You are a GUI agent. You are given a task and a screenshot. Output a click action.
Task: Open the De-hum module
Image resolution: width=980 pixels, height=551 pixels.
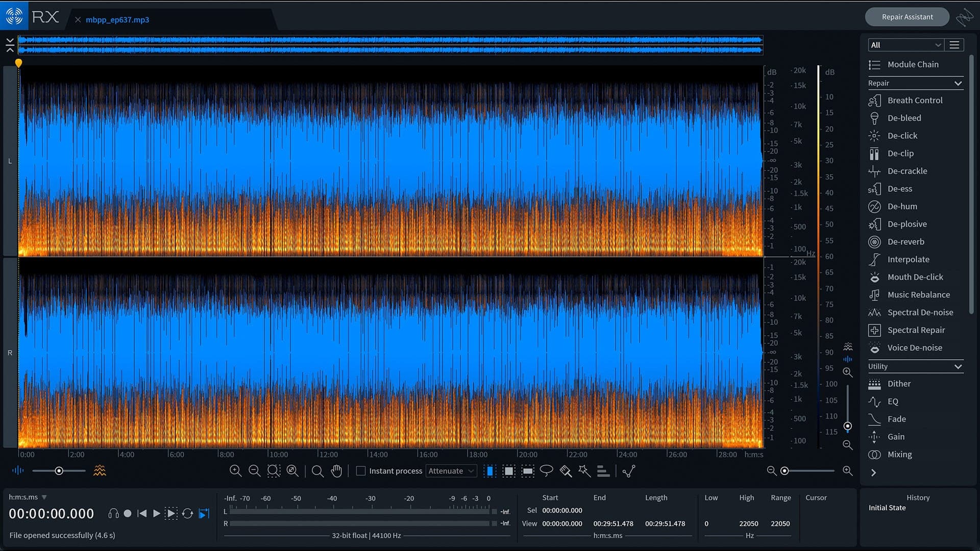coord(902,206)
